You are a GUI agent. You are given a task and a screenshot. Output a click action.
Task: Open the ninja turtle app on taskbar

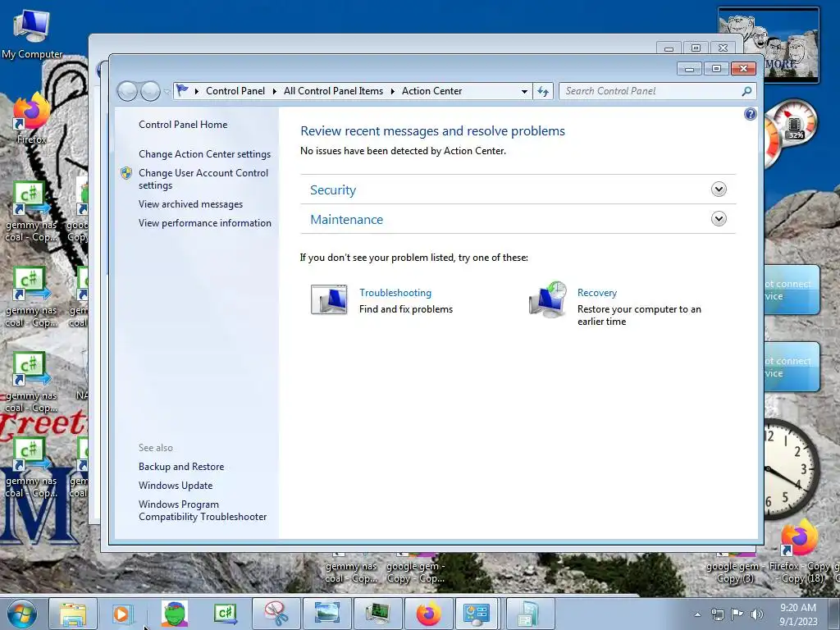coord(175,614)
